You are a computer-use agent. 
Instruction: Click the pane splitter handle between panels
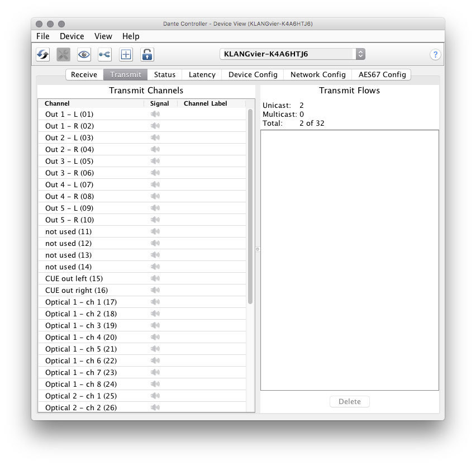pos(258,249)
